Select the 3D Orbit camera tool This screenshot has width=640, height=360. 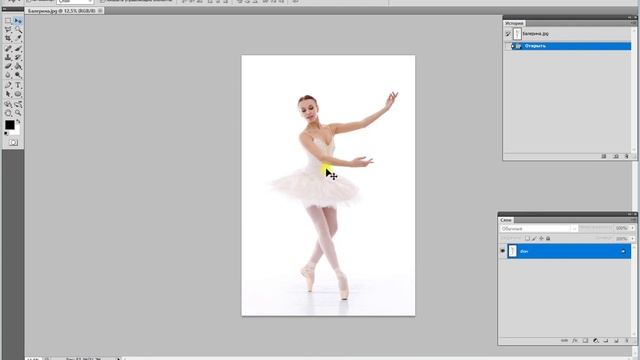pyautogui.click(x=18, y=104)
